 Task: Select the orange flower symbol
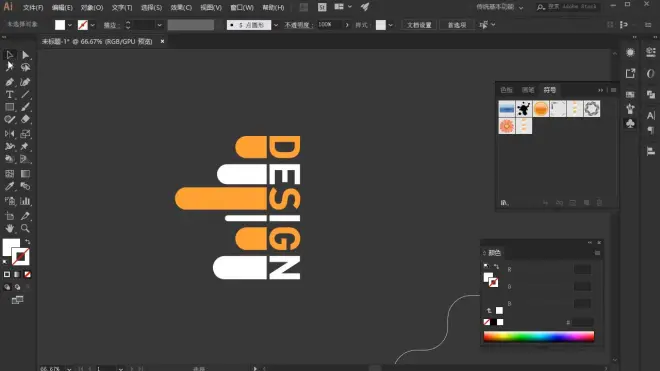(507, 126)
